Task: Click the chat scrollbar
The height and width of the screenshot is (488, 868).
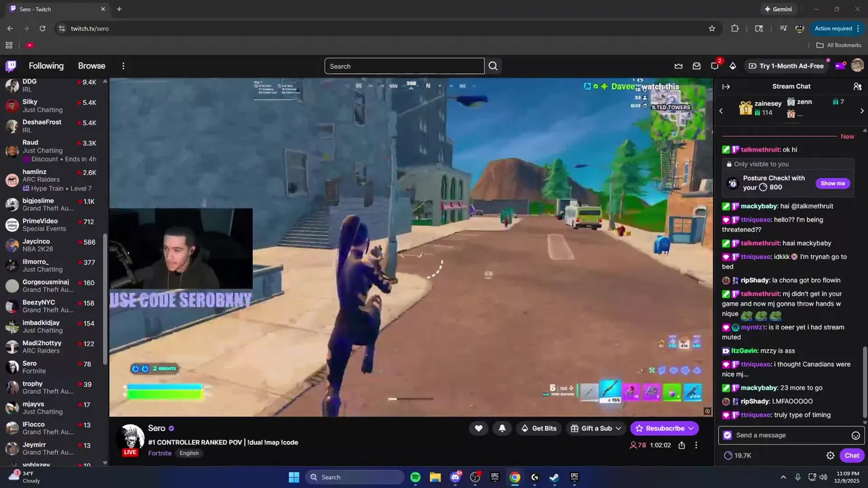Action: pyautogui.click(x=865, y=383)
